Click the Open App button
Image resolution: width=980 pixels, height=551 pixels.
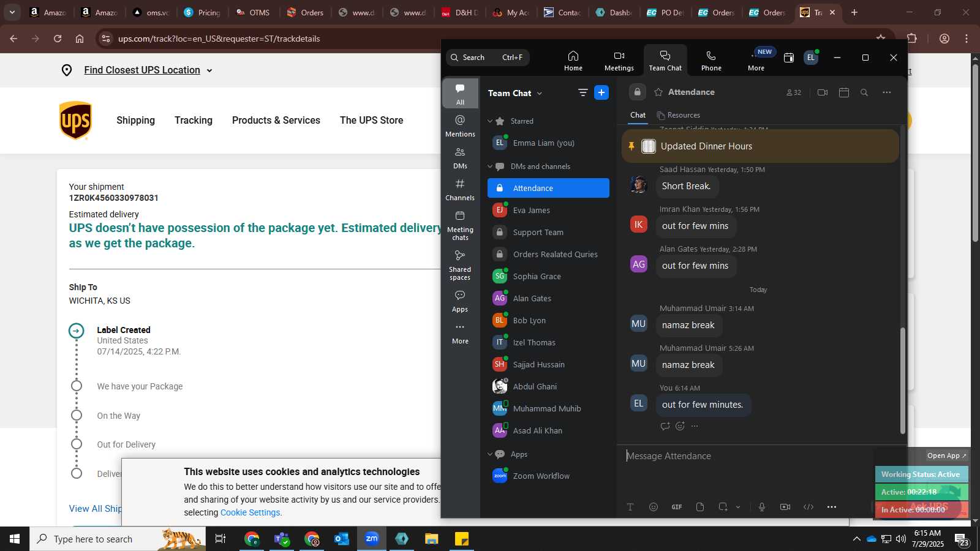coord(946,455)
